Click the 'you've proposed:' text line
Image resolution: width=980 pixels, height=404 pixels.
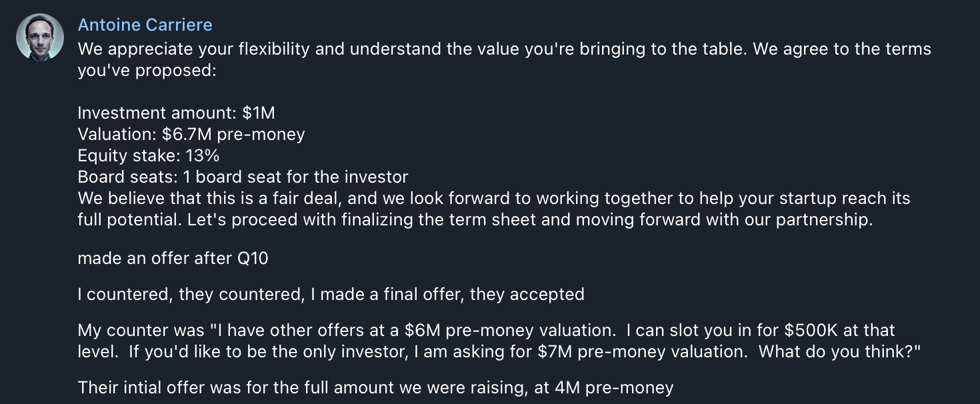(147, 70)
